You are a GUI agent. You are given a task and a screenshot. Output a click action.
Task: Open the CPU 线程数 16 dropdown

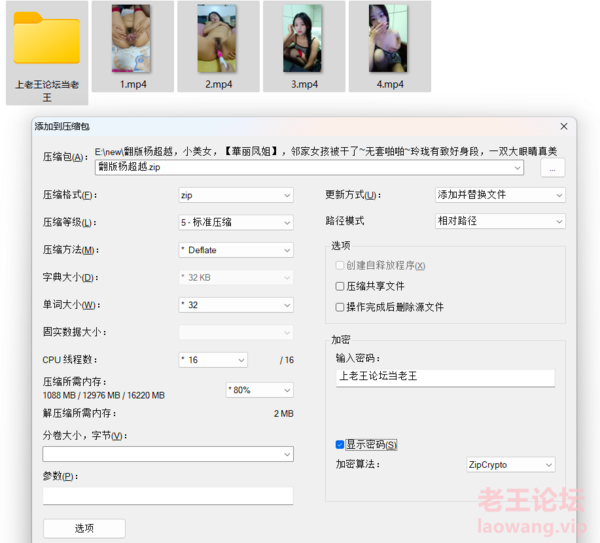(x=213, y=360)
